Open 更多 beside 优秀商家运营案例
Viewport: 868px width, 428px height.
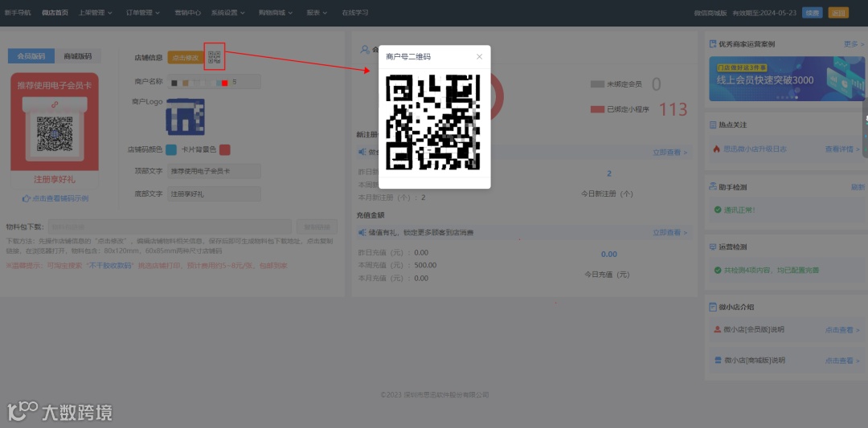pyautogui.click(x=854, y=44)
